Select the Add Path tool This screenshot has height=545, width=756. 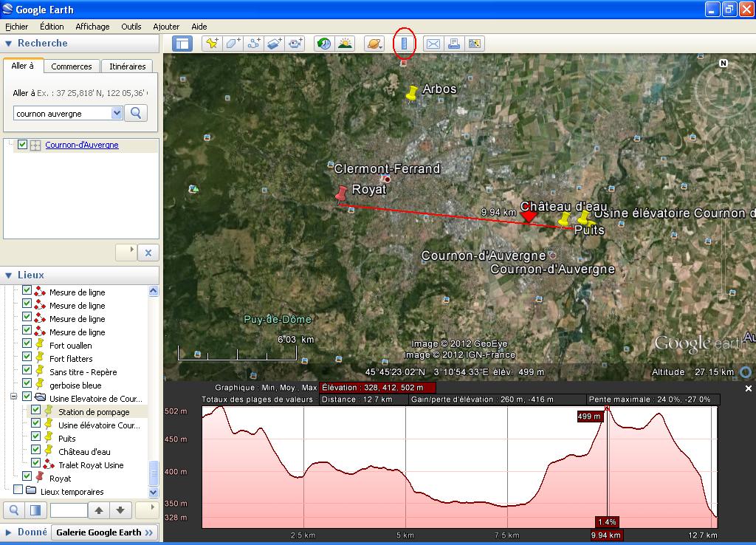[254, 44]
